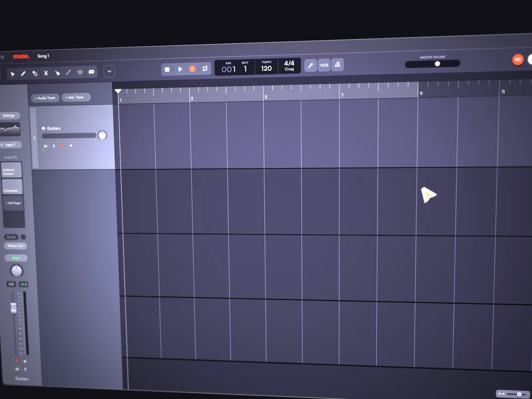Expand the toolbar chevron dropdown
The image size is (532, 399).
click(109, 71)
